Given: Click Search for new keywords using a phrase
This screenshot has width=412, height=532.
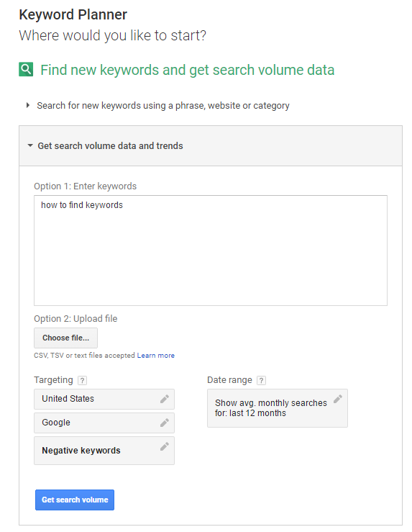Looking at the screenshot, I should pos(163,106).
